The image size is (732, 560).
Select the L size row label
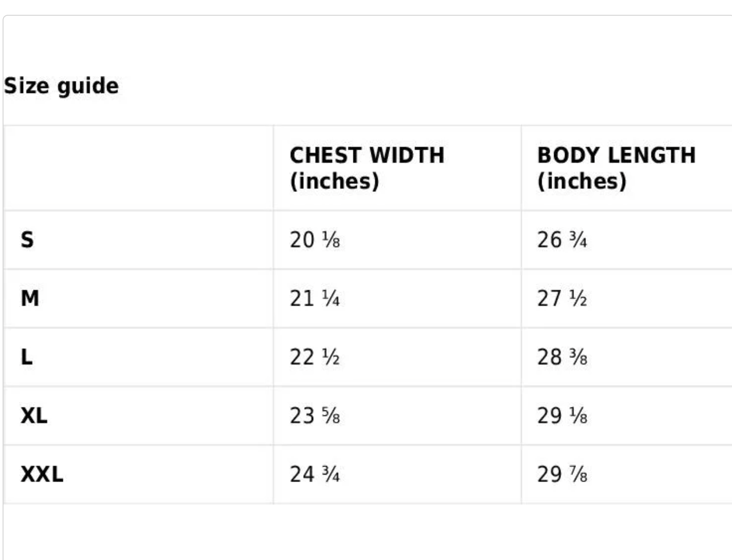point(27,357)
